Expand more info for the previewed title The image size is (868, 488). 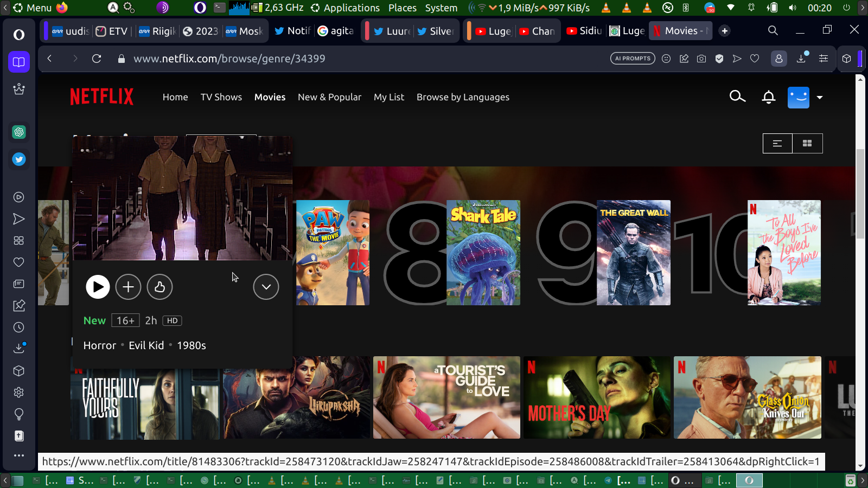coord(266,287)
